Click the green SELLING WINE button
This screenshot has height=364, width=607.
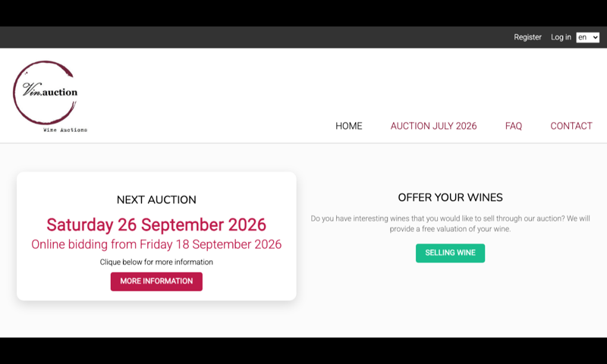[x=450, y=253]
